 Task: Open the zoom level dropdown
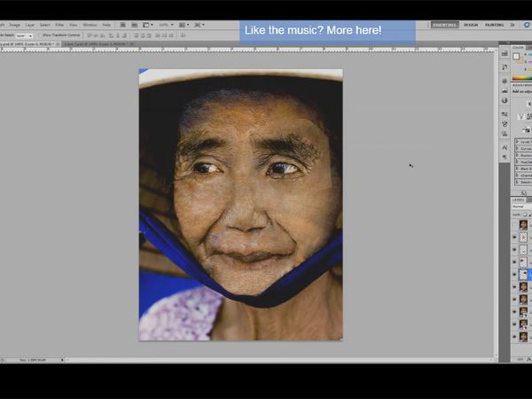[167, 25]
